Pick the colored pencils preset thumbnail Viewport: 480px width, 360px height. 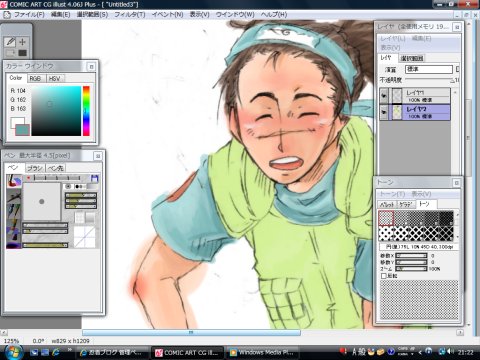[14, 210]
